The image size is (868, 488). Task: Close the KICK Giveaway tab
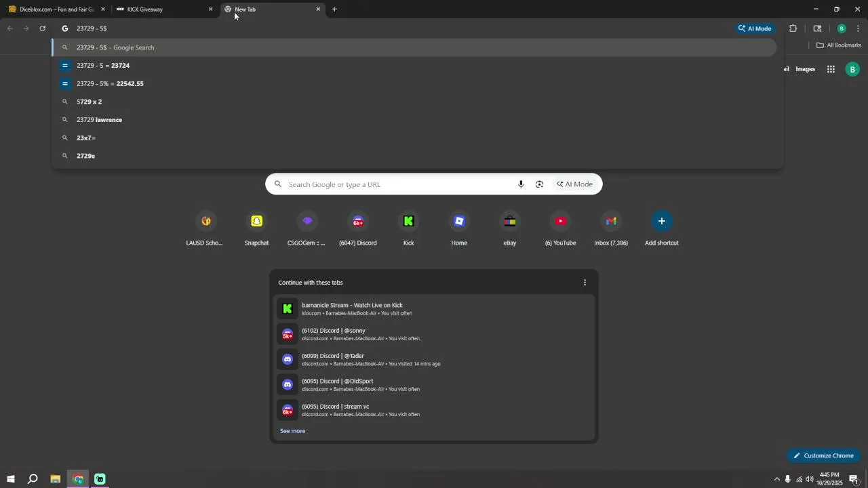click(x=210, y=9)
